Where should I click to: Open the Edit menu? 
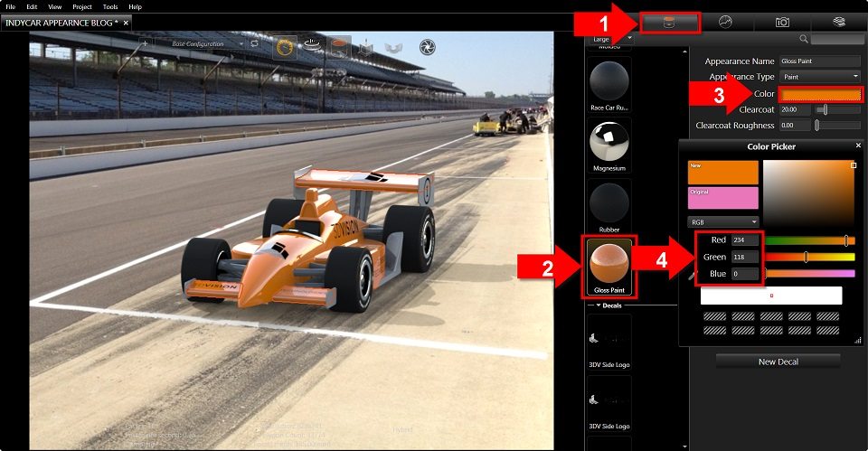coord(33,6)
